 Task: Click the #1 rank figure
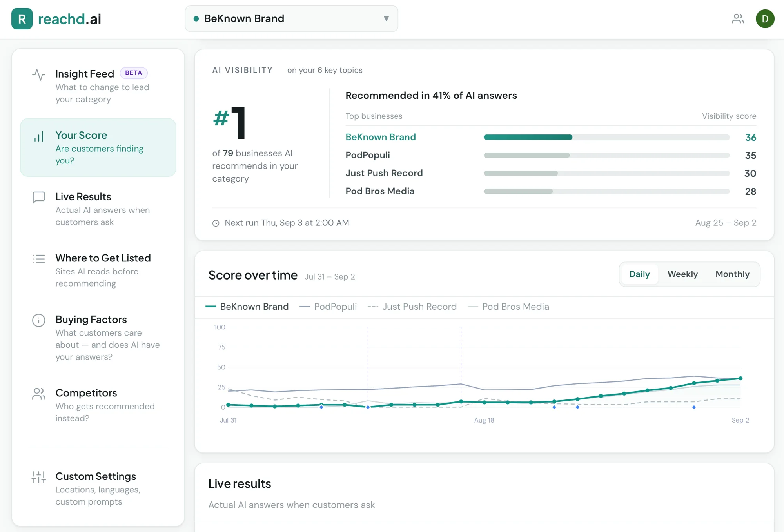pos(230,122)
